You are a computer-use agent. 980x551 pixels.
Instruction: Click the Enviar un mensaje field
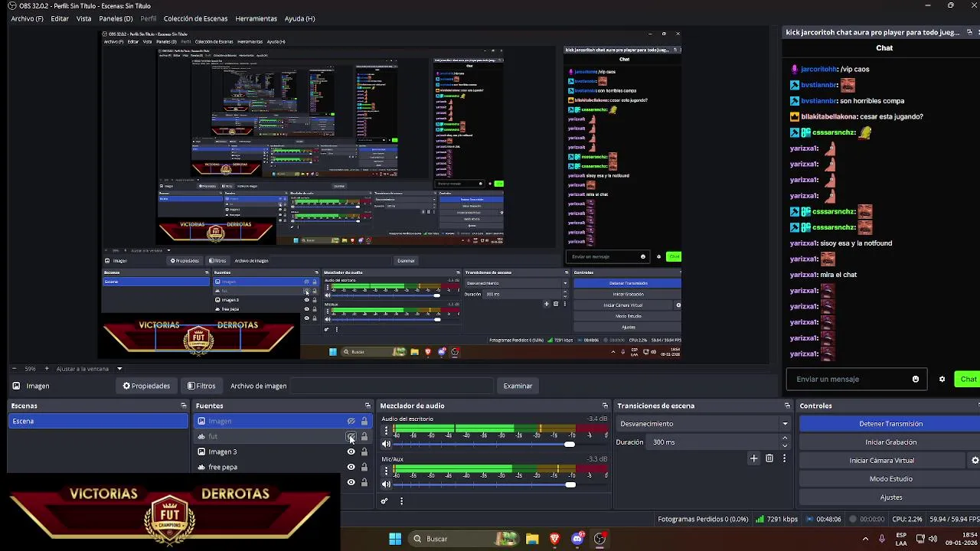tap(850, 379)
